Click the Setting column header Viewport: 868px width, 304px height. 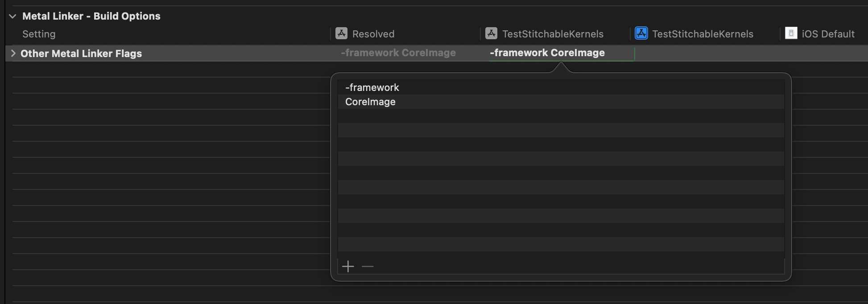tap(39, 34)
